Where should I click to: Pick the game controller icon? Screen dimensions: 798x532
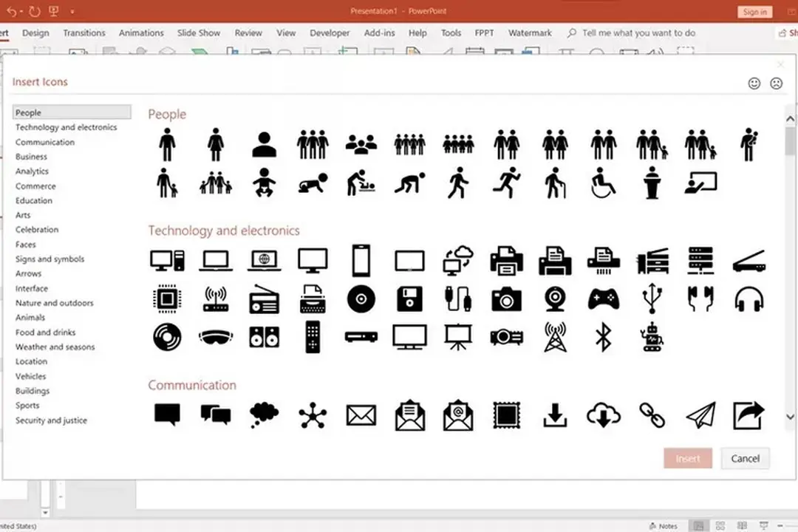tap(604, 299)
